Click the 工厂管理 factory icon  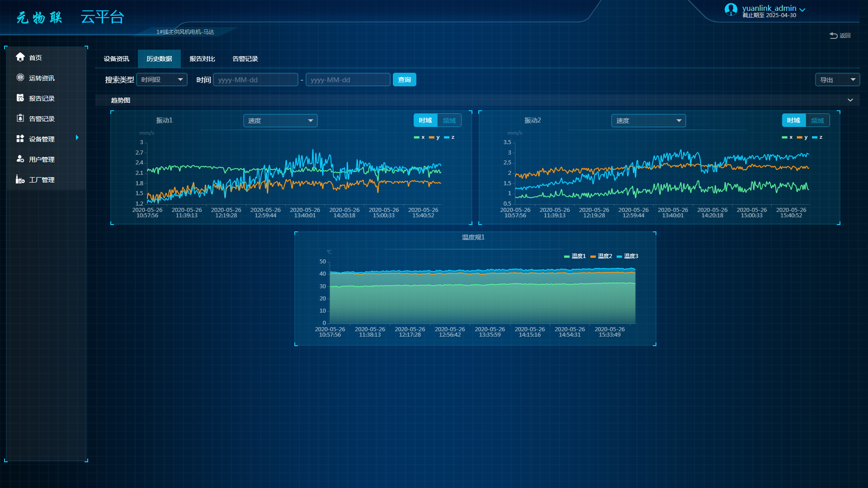20,179
